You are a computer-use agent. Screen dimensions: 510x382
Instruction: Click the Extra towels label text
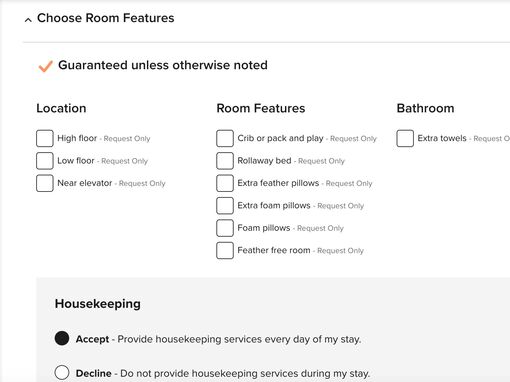(x=442, y=138)
